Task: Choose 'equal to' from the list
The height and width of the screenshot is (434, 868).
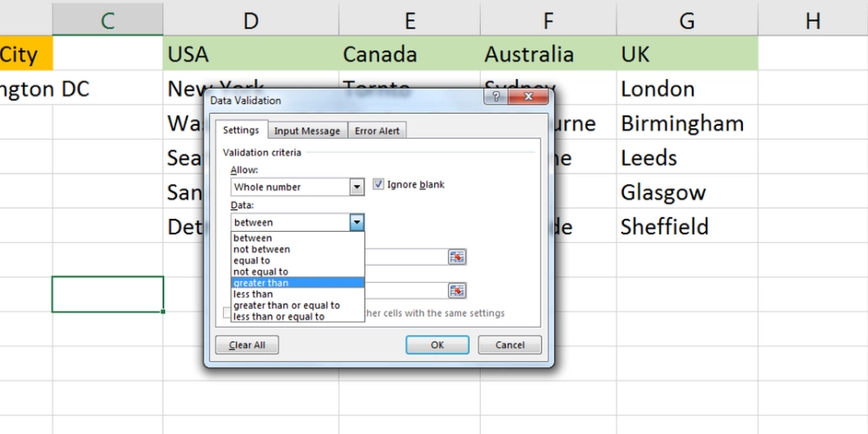Action: click(x=297, y=260)
